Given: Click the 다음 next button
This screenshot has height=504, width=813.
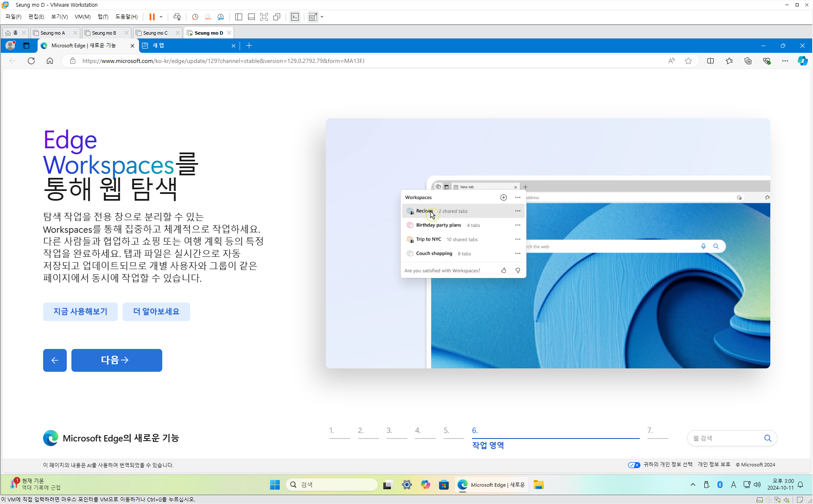Looking at the screenshot, I should 117,360.
